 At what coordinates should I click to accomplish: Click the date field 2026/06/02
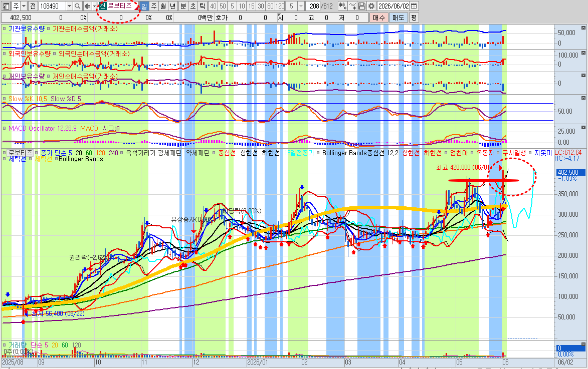394,6
